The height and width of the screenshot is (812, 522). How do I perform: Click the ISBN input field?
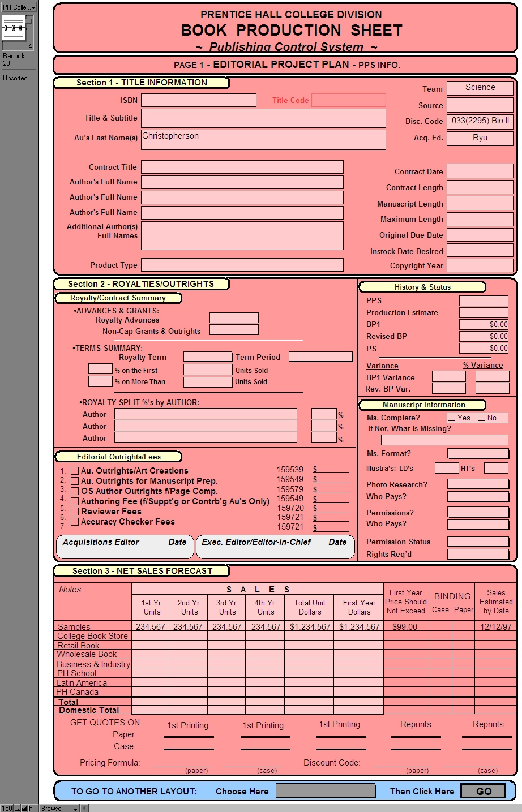click(x=199, y=100)
